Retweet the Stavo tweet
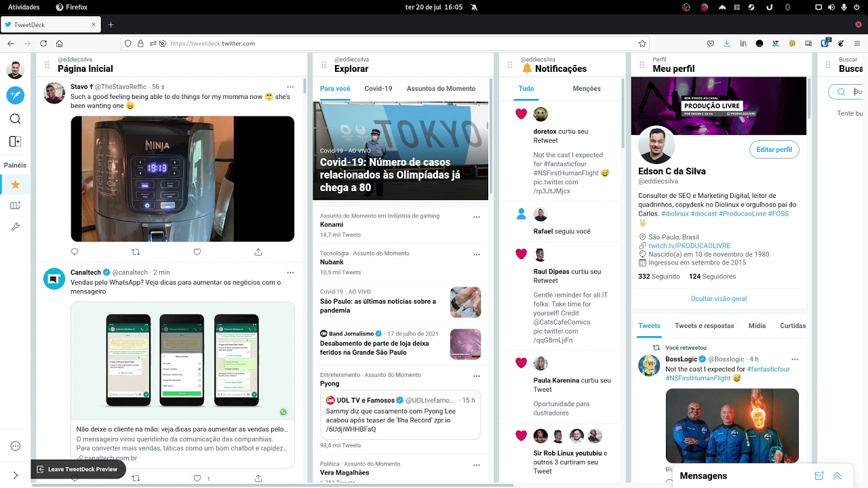 coord(136,251)
